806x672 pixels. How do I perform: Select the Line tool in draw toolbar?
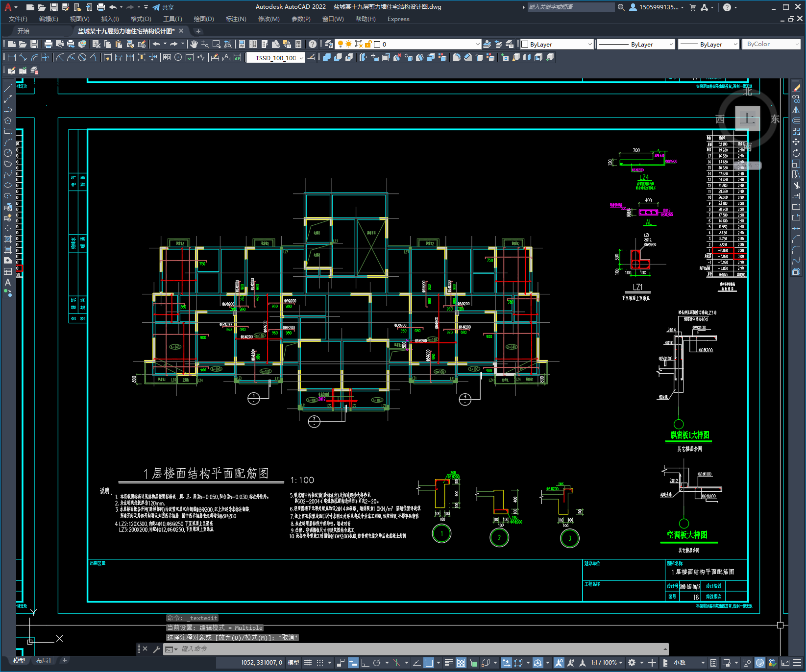pos(8,89)
